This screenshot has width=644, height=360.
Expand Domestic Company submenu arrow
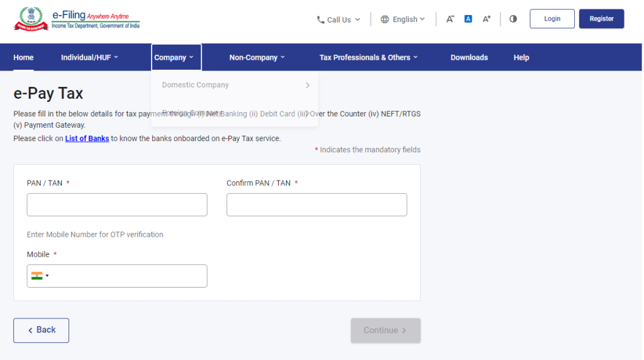(x=308, y=85)
